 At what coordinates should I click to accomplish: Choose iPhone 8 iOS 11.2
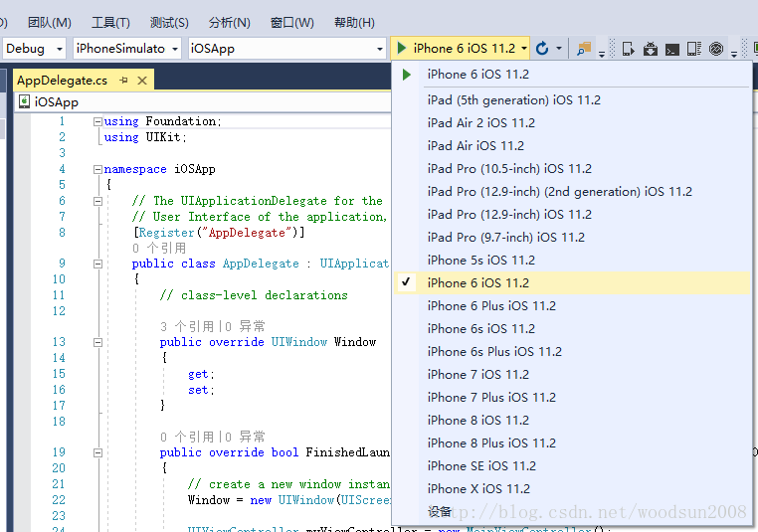coord(572,420)
